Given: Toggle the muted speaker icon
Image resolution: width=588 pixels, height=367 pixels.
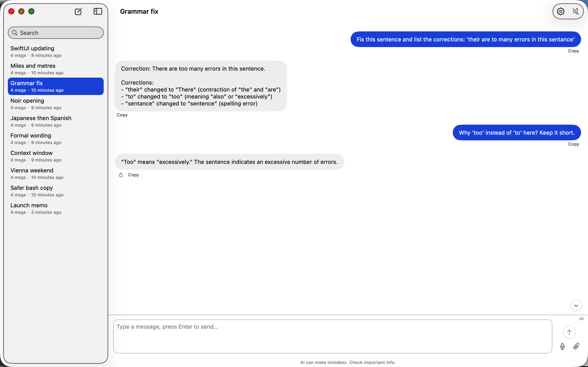Looking at the screenshot, I should pos(576,11).
